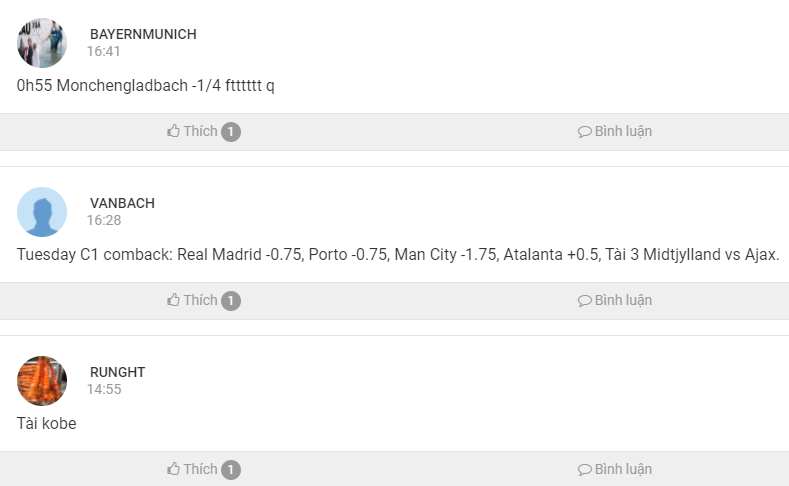Click like count badge on BAYERNMUNICH post
The image size is (789, 486).
(231, 132)
